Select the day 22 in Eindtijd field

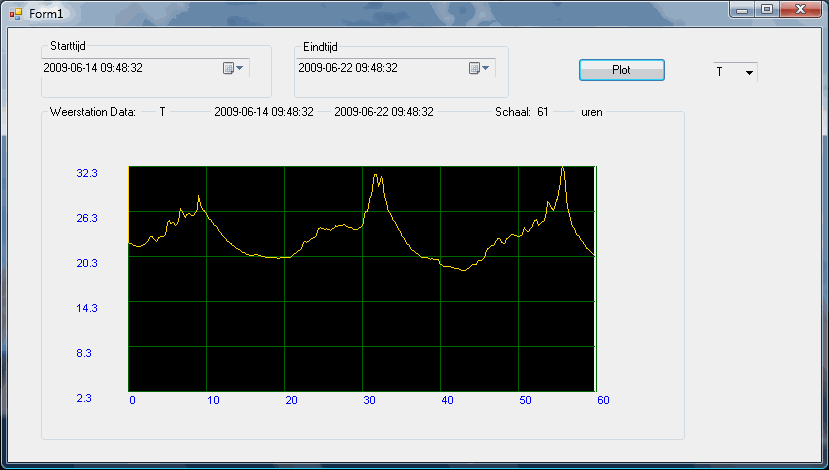[x=347, y=68]
